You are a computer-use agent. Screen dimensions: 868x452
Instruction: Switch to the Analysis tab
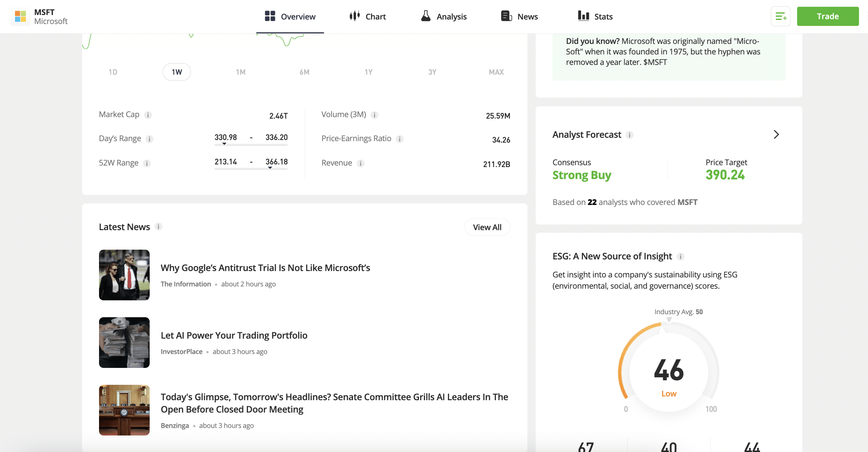click(x=444, y=17)
